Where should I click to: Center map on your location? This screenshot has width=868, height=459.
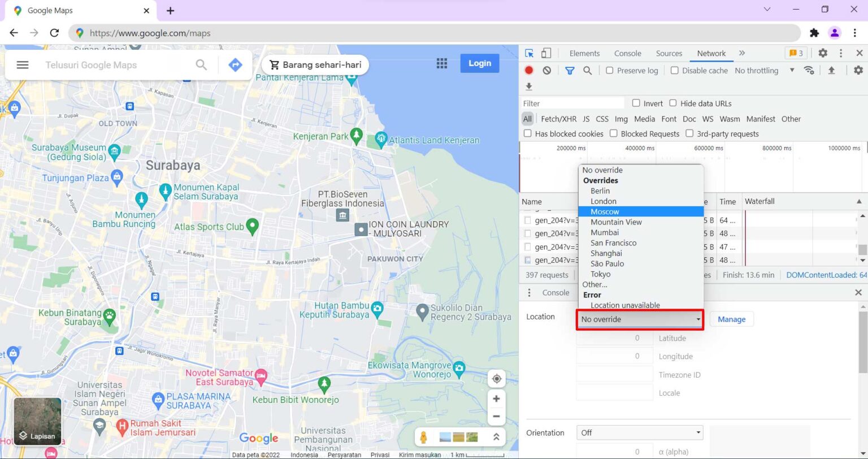(496, 378)
